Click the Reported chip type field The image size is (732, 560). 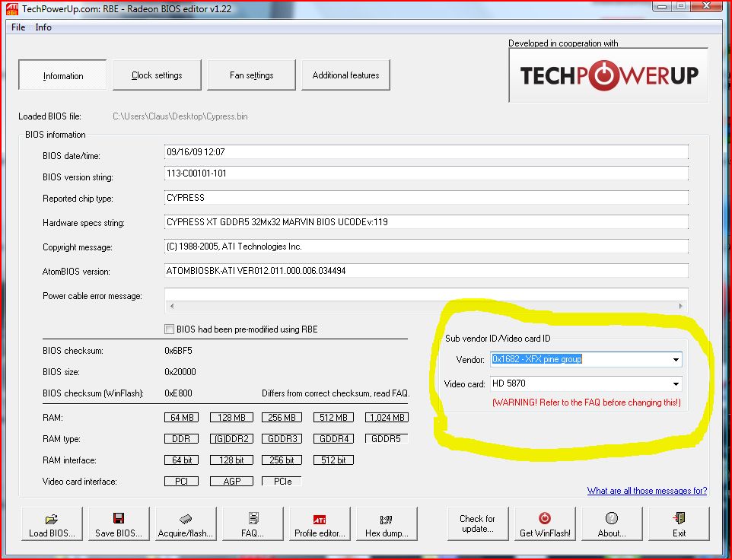pos(426,198)
